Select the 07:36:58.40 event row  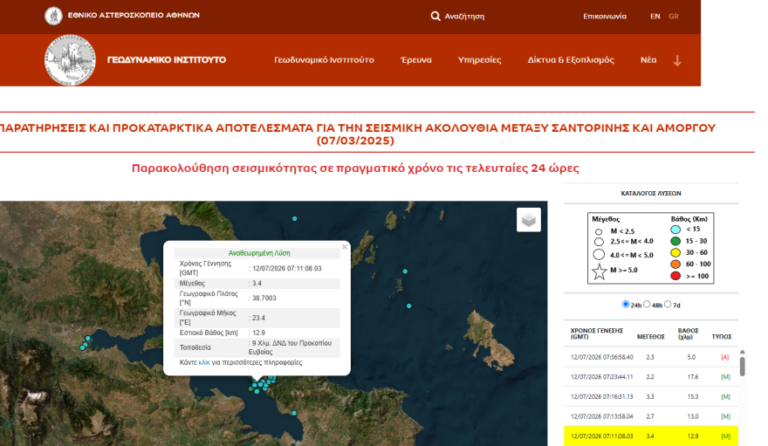(651, 357)
